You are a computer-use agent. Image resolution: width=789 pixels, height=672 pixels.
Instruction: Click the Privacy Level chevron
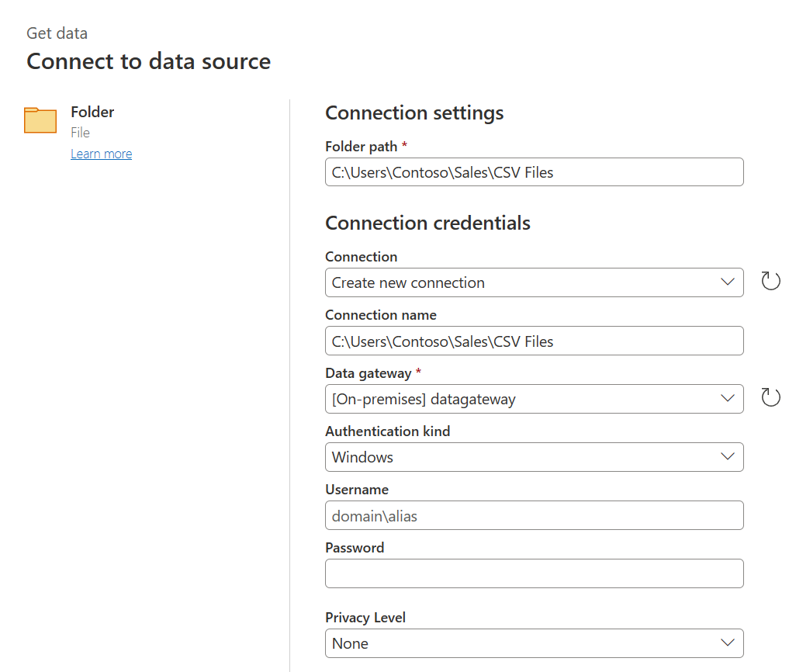(728, 643)
